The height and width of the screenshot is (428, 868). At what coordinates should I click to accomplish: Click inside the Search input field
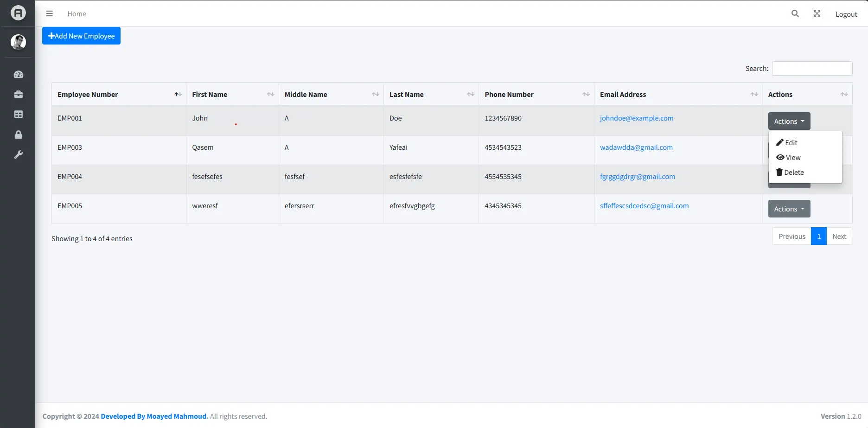click(x=812, y=68)
